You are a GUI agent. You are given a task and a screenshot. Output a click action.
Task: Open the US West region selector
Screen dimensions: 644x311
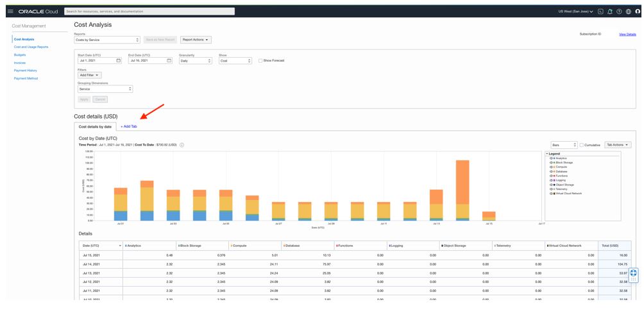coord(576,12)
